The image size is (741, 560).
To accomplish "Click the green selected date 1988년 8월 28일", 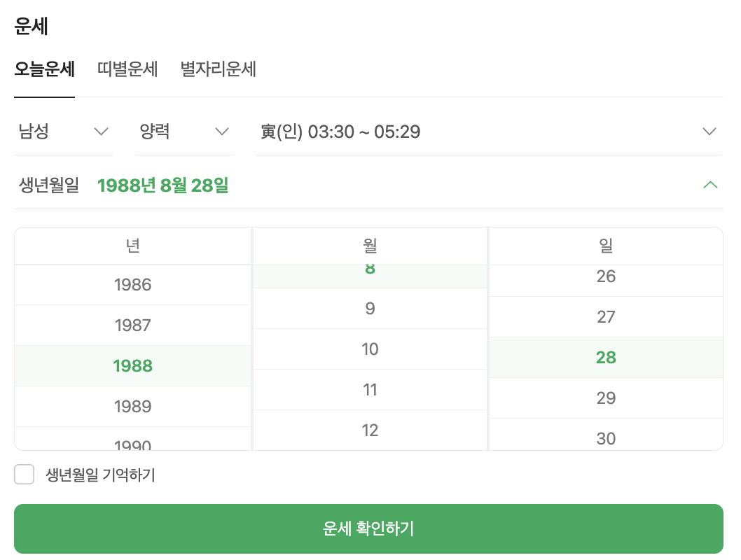I will click(x=162, y=185).
